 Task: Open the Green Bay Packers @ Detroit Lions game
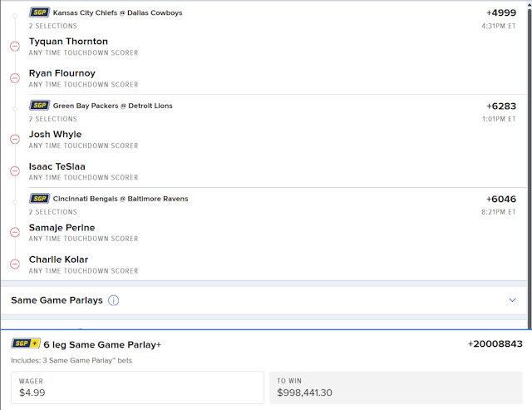click(x=112, y=106)
